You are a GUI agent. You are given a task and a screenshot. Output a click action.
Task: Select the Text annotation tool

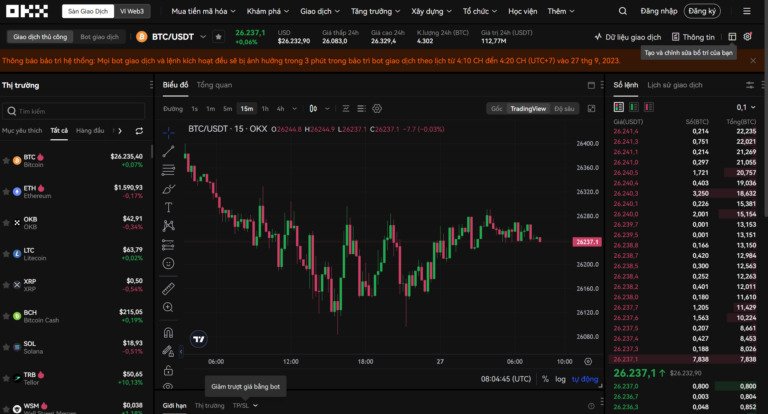tap(169, 207)
